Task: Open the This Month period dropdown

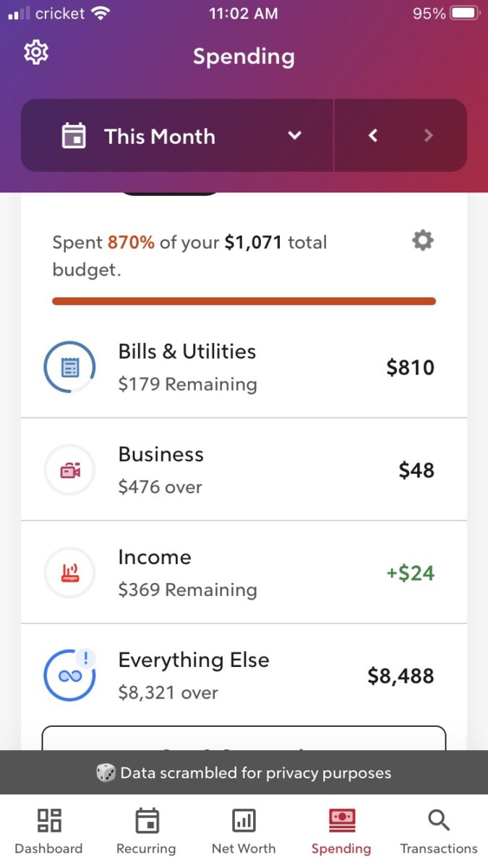Action: tap(176, 135)
